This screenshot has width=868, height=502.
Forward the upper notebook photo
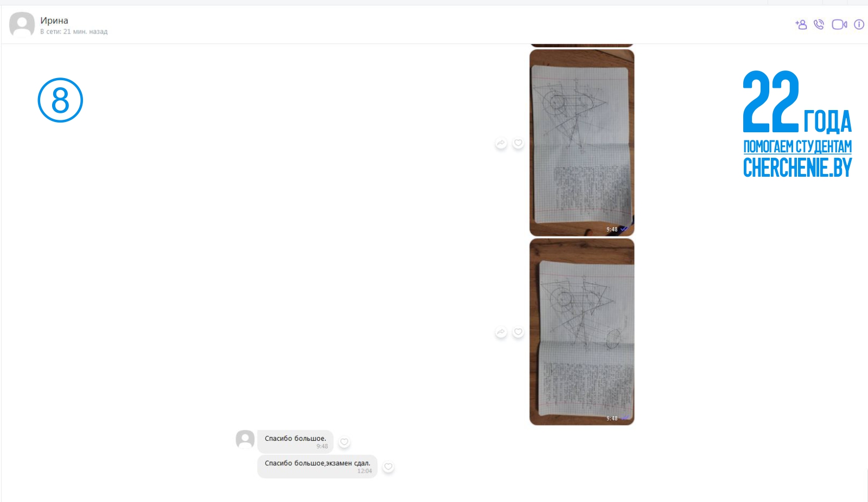(x=501, y=143)
